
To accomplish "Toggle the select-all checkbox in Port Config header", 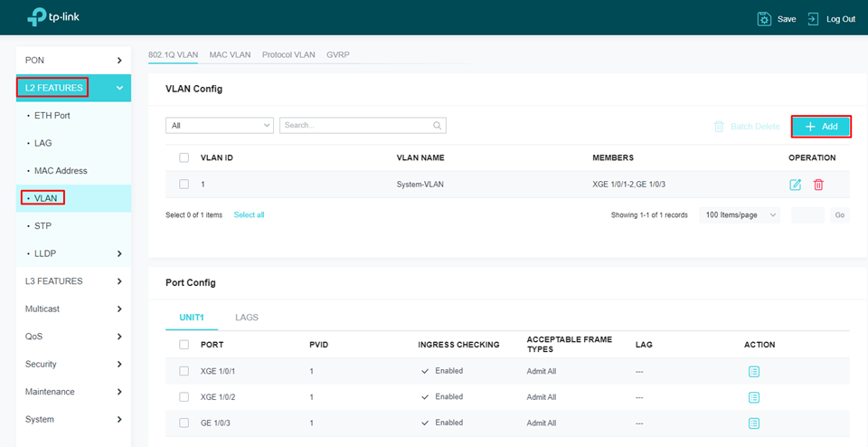I will (x=184, y=345).
